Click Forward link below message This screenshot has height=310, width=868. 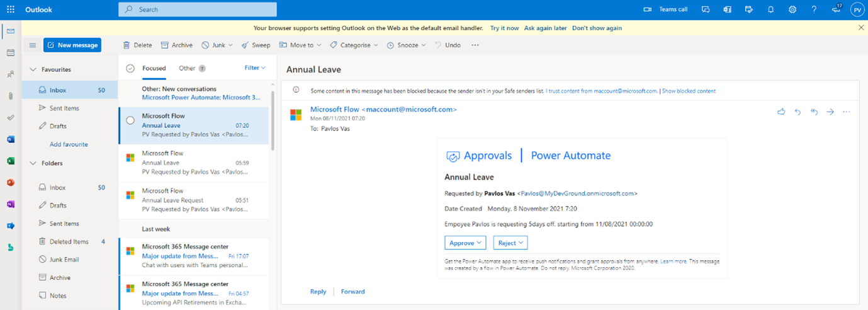tap(352, 292)
